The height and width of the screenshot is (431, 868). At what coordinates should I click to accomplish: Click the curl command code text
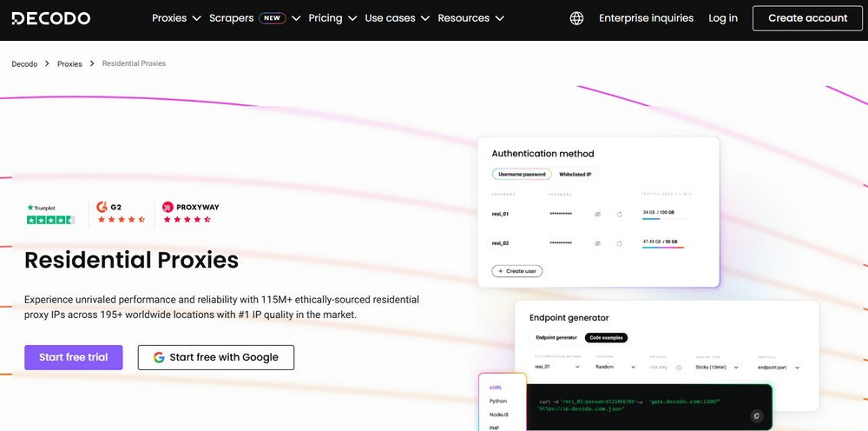click(629, 405)
